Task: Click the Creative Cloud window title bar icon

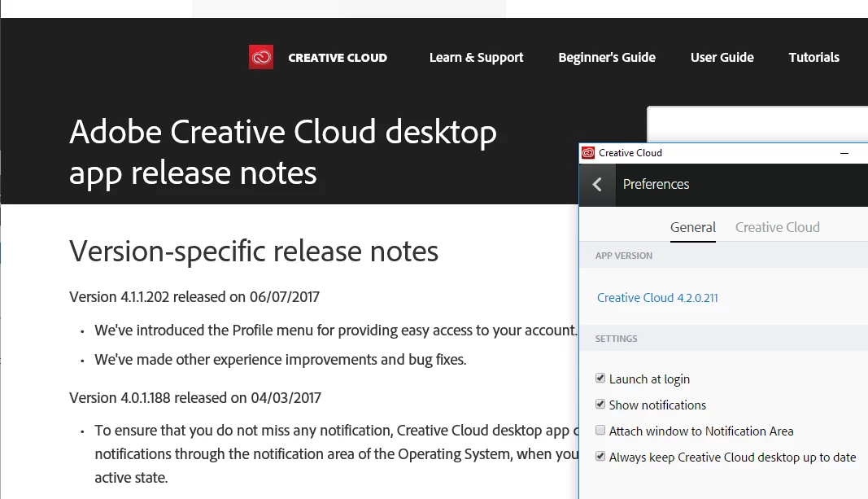Action: pyautogui.click(x=588, y=153)
